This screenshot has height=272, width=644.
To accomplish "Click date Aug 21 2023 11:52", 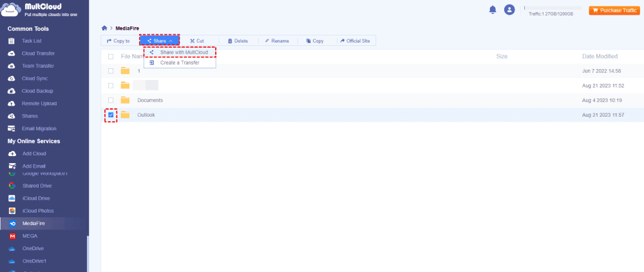I will pyautogui.click(x=603, y=86).
